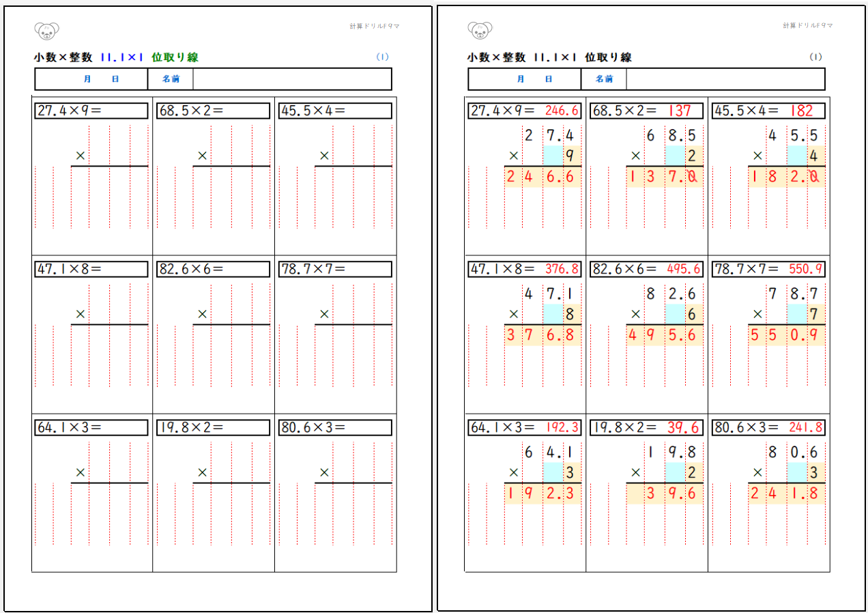
Task: Click the bear logo on the answer sheet
Action: tap(480, 30)
